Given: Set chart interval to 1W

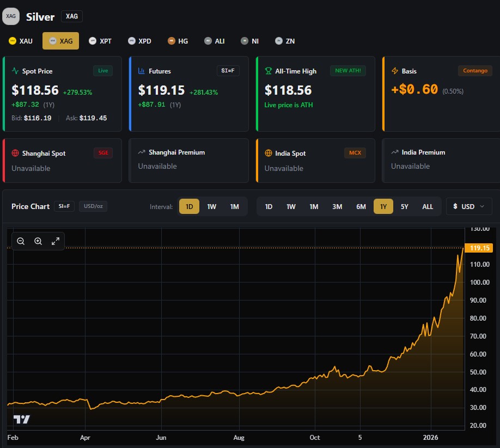Looking at the screenshot, I should pyautogui.click(x=211, y=206).
